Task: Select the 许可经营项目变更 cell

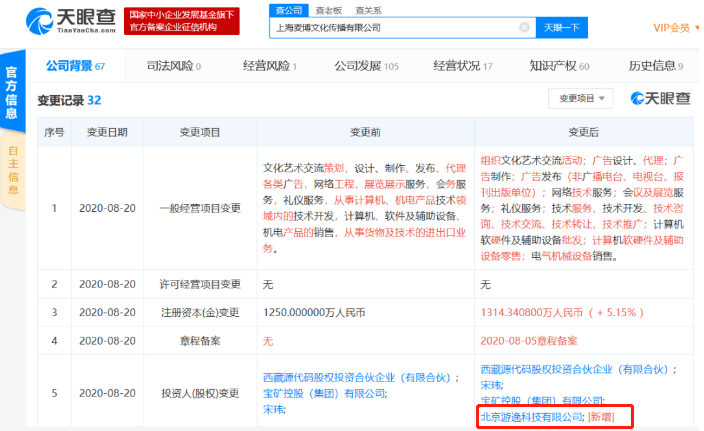Action: pos(200,284)
